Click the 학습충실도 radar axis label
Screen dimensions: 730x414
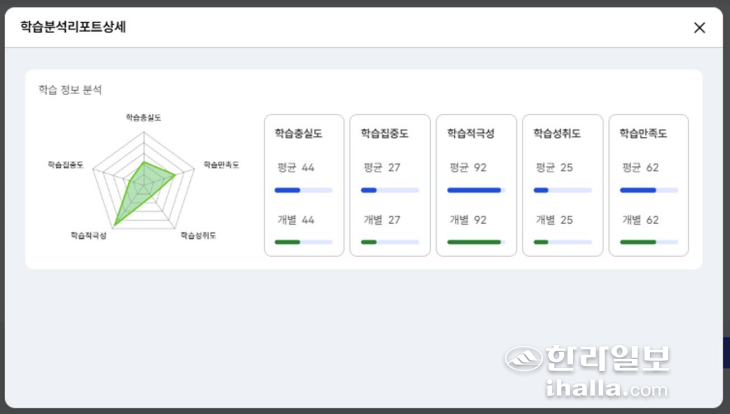(x=143, y=117)
